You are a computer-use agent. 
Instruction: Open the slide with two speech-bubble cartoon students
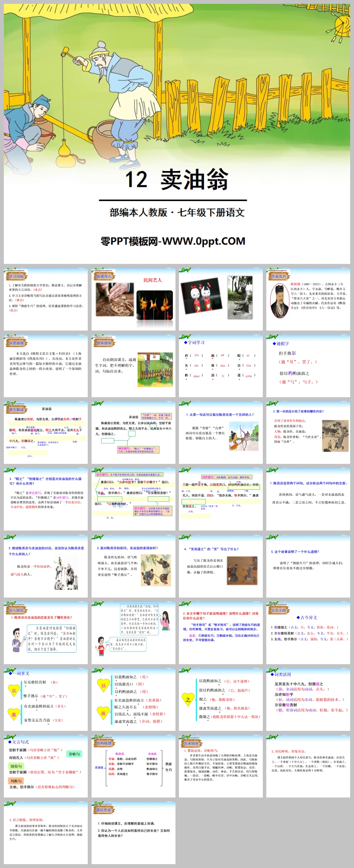[134, 633]
